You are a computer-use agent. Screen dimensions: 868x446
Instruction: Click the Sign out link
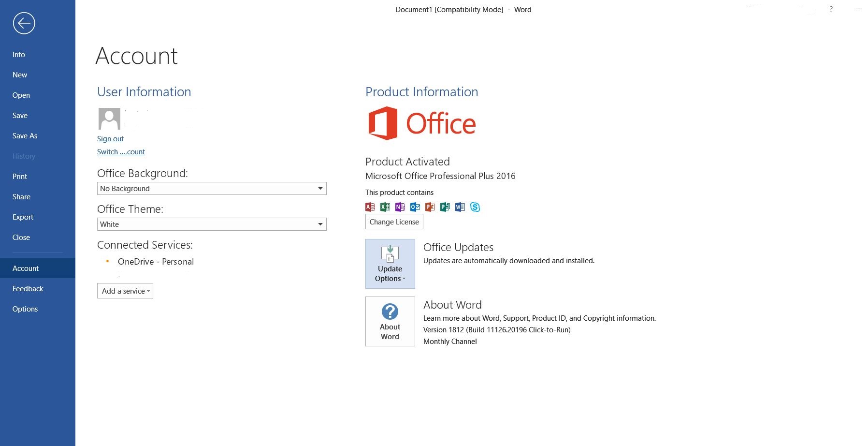click(x=110, y=139)
